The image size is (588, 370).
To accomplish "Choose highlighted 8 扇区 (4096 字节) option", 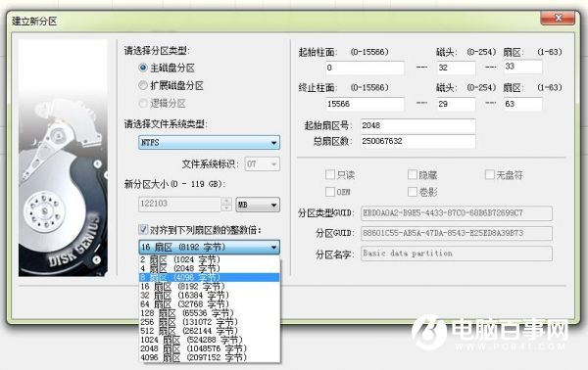I will point(210,278).
